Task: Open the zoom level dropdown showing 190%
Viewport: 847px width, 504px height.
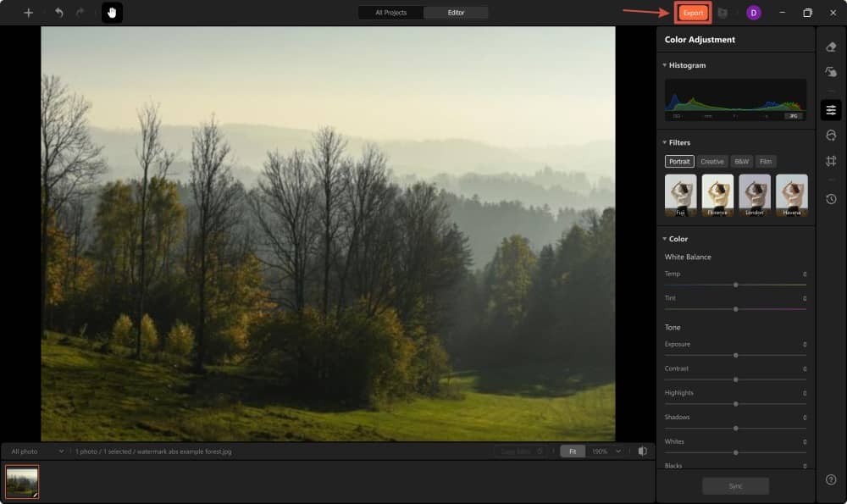Action: click(605, 451)
